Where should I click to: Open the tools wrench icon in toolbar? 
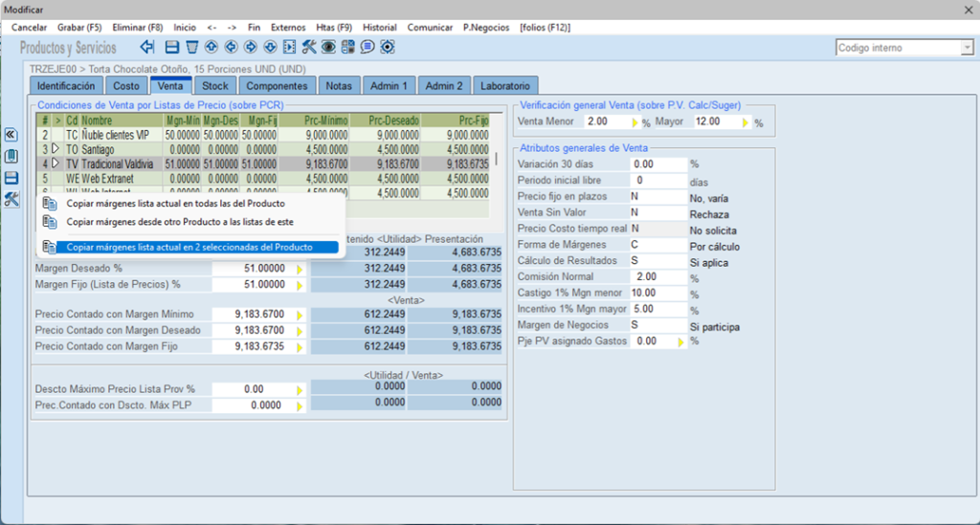[309, 47]
